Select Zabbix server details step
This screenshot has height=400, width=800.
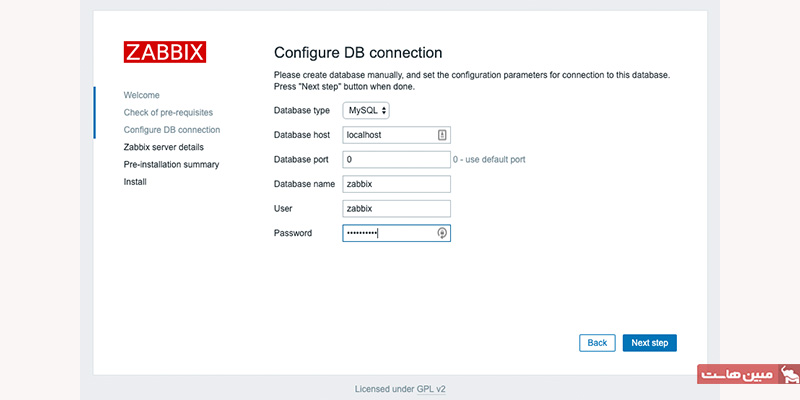coord(164,147)
